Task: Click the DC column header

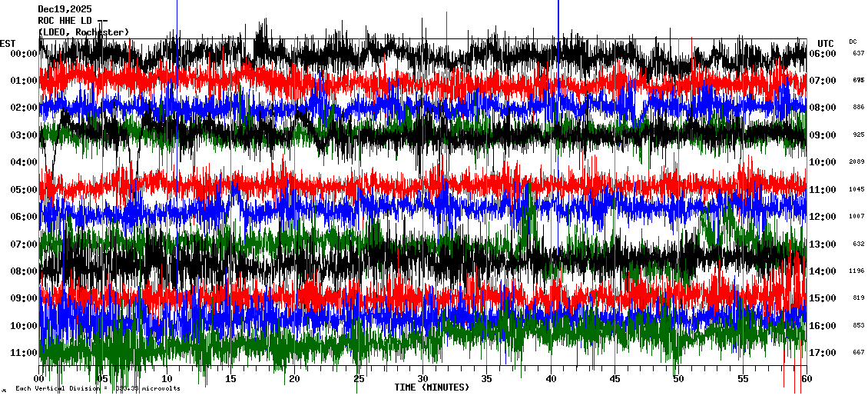Action: pos(853,42)
